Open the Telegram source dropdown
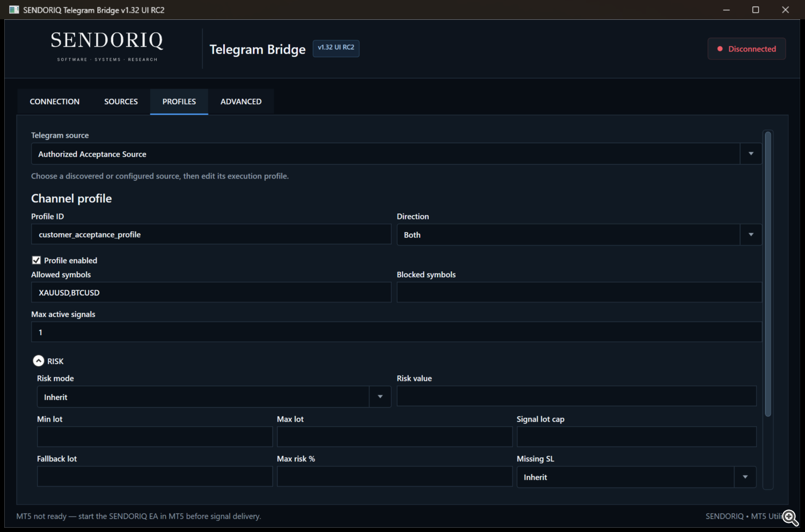The width and height of the screenshot is (805, 532). pos(397,154)
